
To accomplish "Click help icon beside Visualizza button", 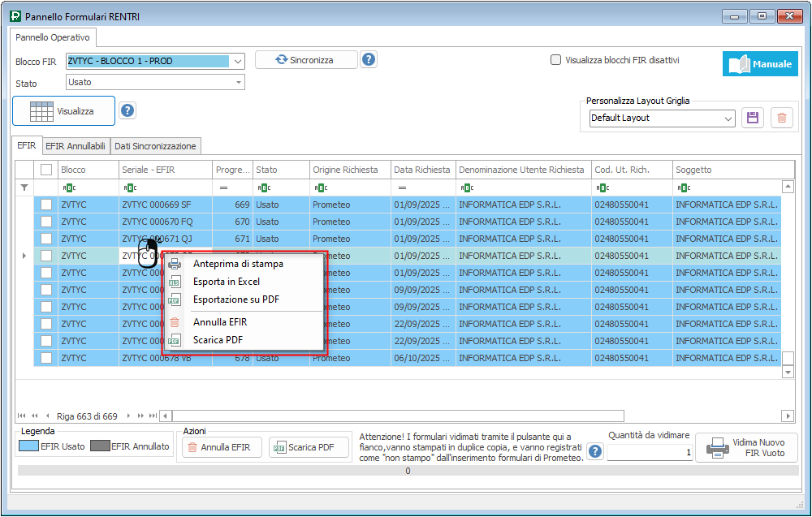I will (x=127, y=111).
